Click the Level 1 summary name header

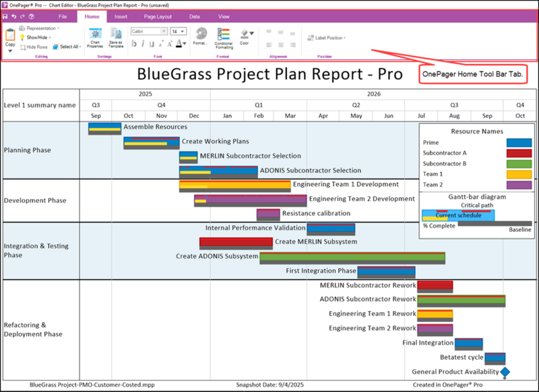[40, 105]
